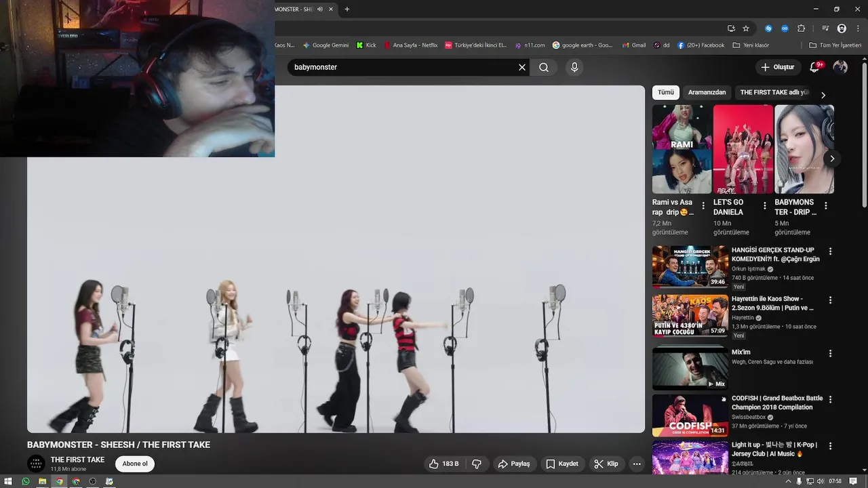Click the Orkun Işıtmak channel name
Screen dimensions: 868x488
(x=749, y=269)
